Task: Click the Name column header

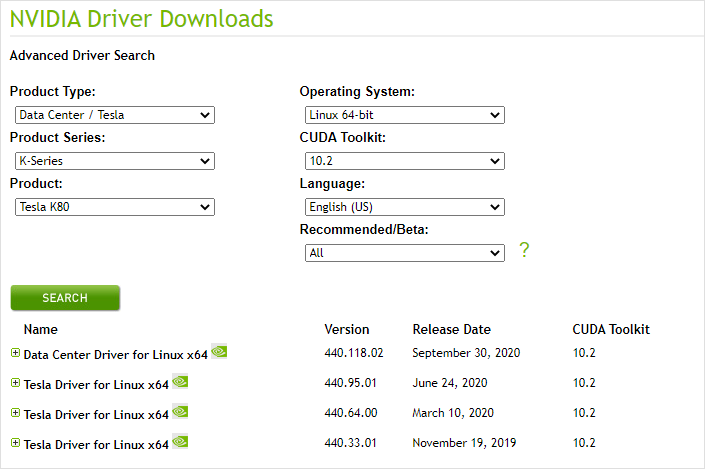Action: click(40, 329)
